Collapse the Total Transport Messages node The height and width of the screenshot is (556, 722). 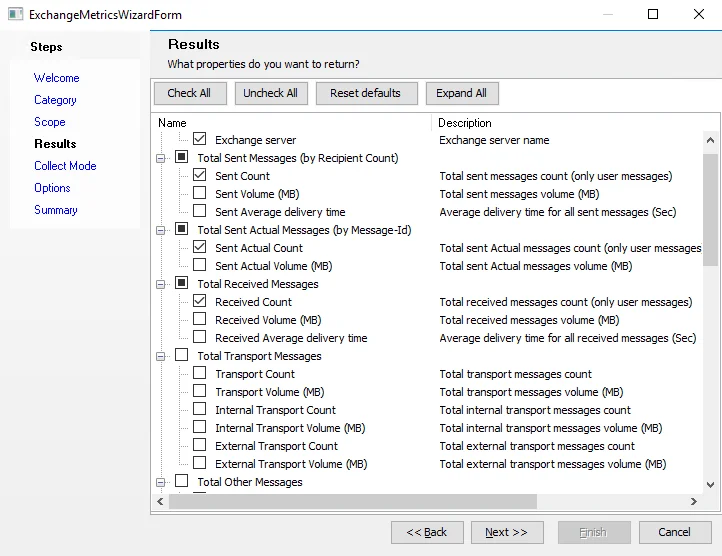pos(160,357)
